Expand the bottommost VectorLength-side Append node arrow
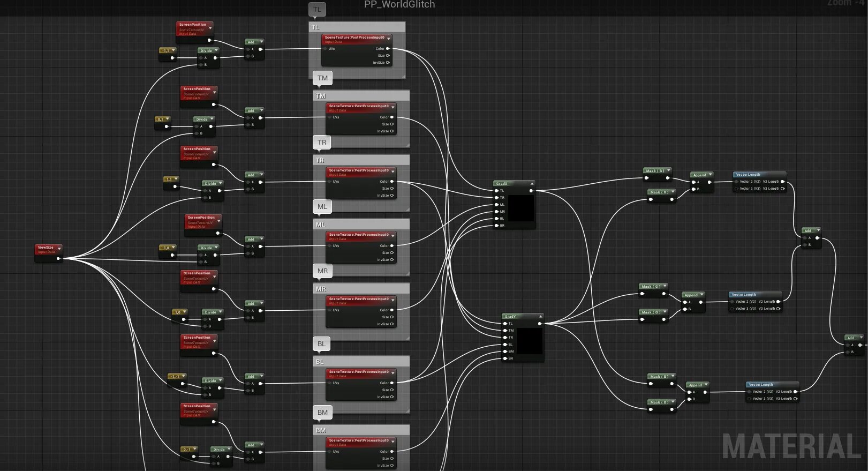Image resolution: width=868 pixels, height=471 pixels. point(706,385)
